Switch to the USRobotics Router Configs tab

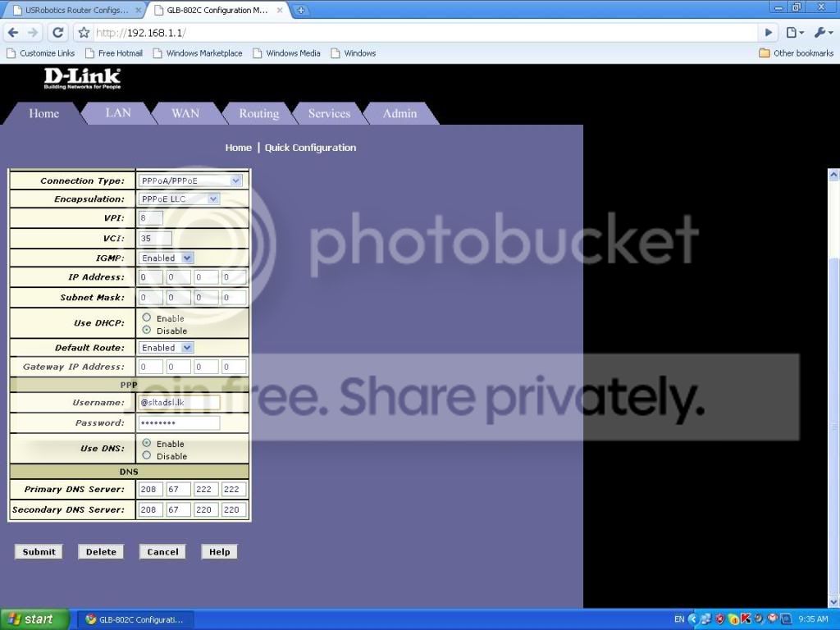(x=74, y=10)
